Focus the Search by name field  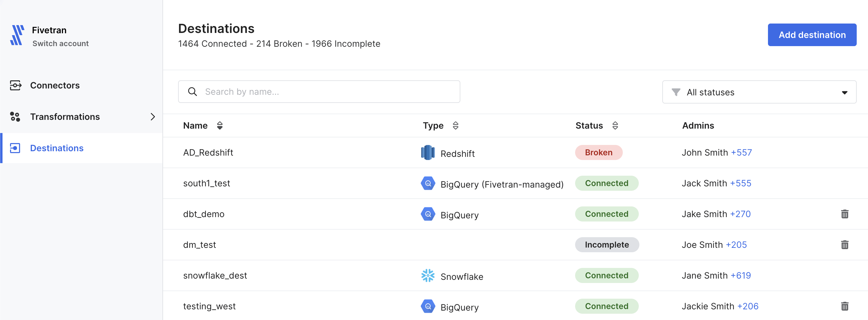319,92
